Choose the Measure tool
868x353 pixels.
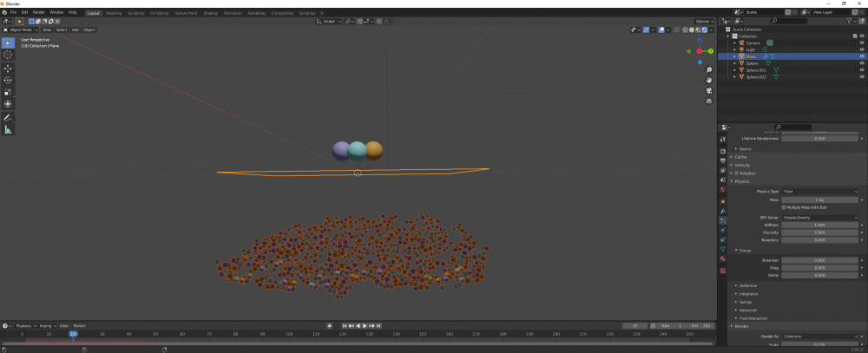tap(8, 129)
